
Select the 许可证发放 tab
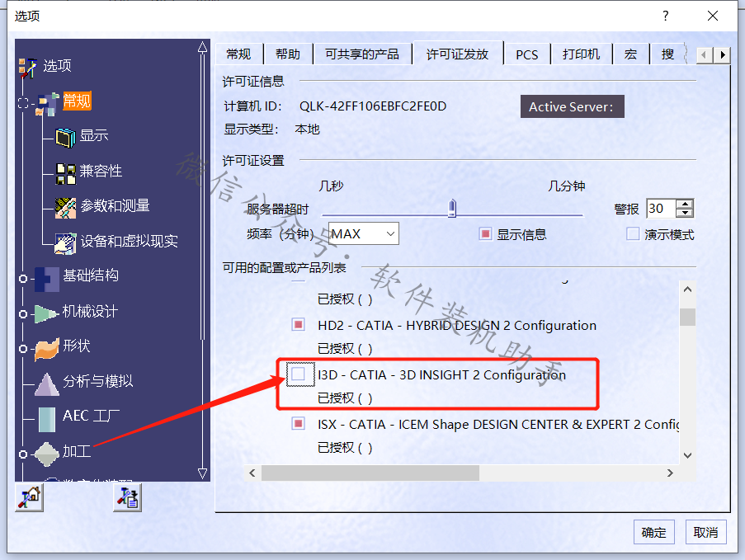pyautogui.click(x=458, y=54)
